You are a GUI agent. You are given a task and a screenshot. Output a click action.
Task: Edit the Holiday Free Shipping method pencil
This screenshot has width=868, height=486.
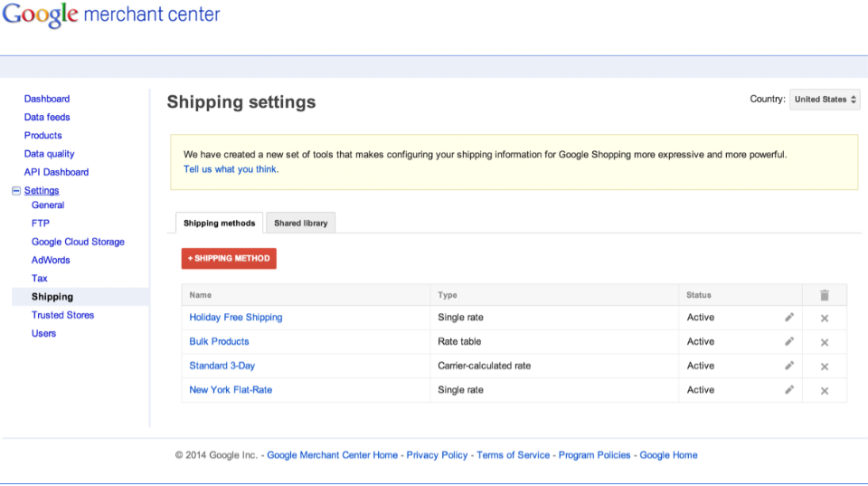[789, 318]
